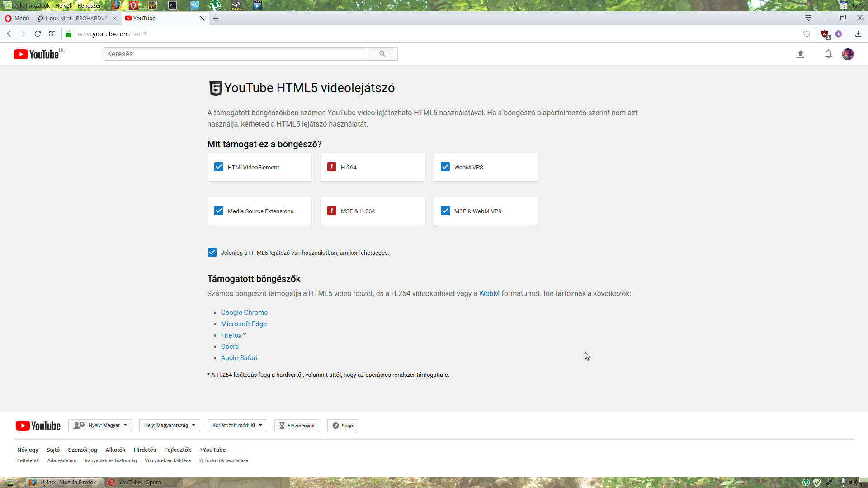Expand the Korlátozott mód dropdown
Screen dimensions: 868x488
(237, 426)
